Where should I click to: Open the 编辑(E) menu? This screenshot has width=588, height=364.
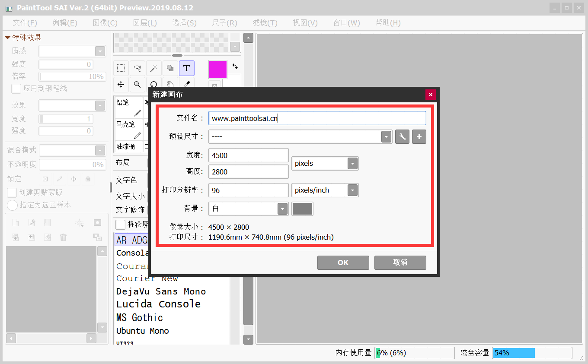coord(65,23)
